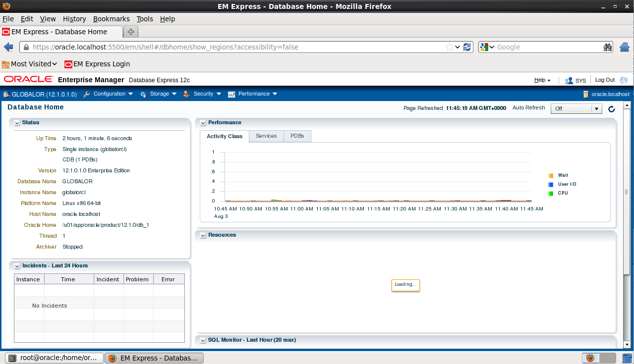The image size is (634, 364).
Task: Collapse the Status panel
Action: click(17, 123)
